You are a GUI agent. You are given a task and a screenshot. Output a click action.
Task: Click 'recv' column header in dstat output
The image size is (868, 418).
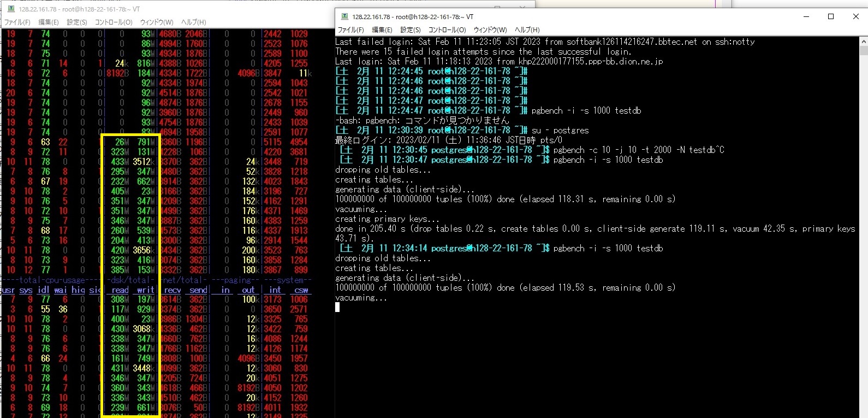pyautogui.click(x=173, y=290)
